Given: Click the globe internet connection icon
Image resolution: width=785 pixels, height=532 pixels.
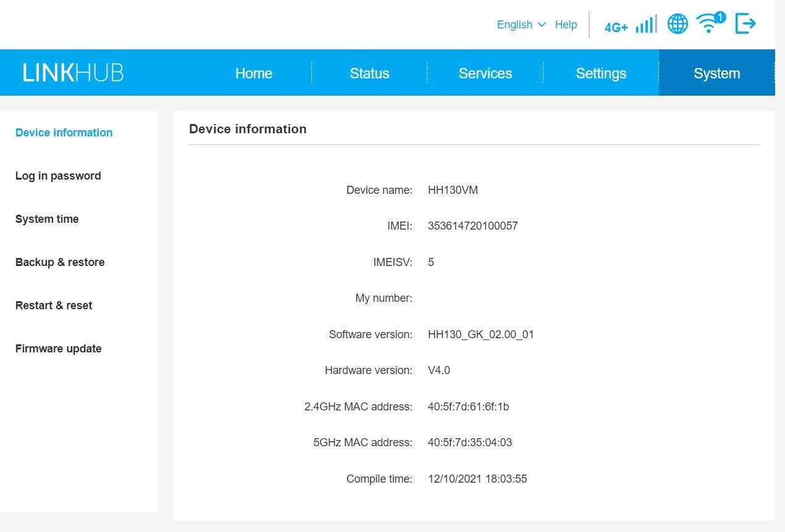Looking at the screenshot, I should (678, 24).
